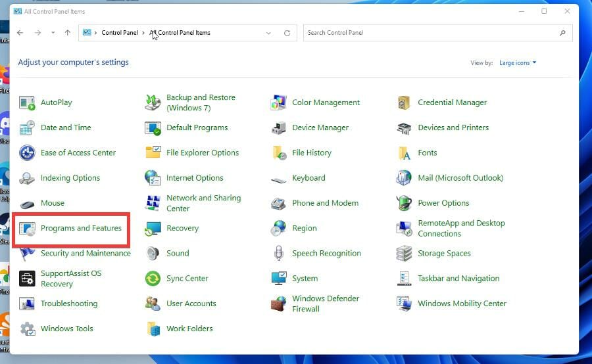Viewport: 592px width, 364px height.
Task: Open the recent locations dropdown arrow
Action: (53, 33)
